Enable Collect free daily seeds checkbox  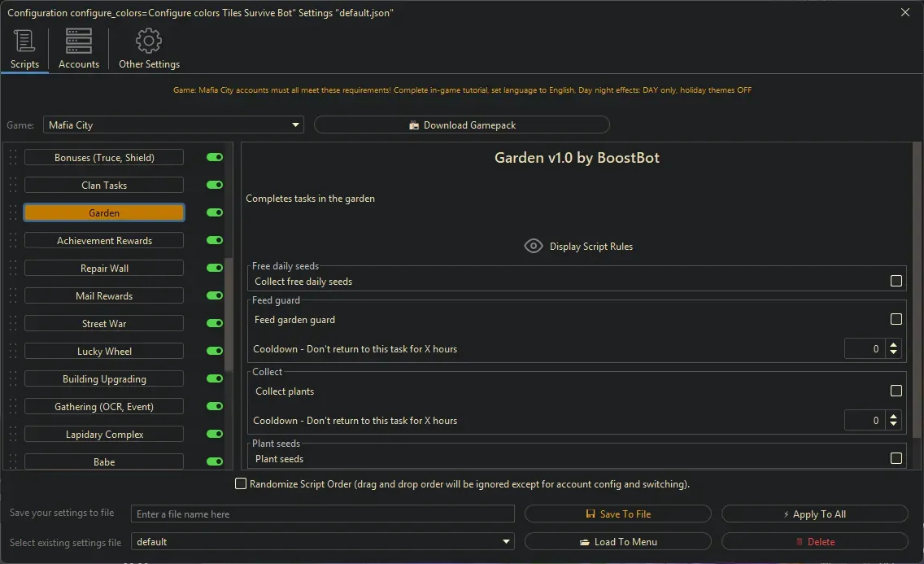pyautogui.click(x=896, y=281)
